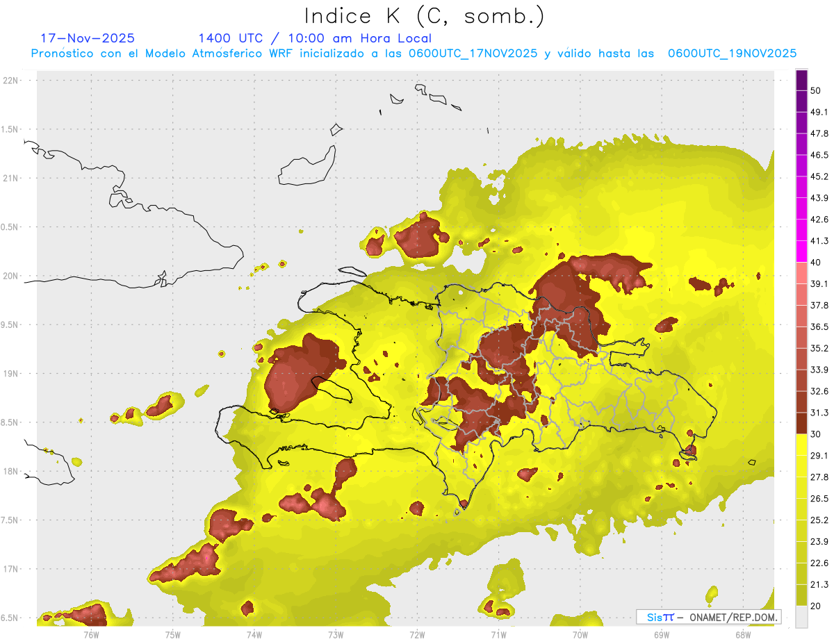Click the latitude axis label '7.5N'

[10, 520]
